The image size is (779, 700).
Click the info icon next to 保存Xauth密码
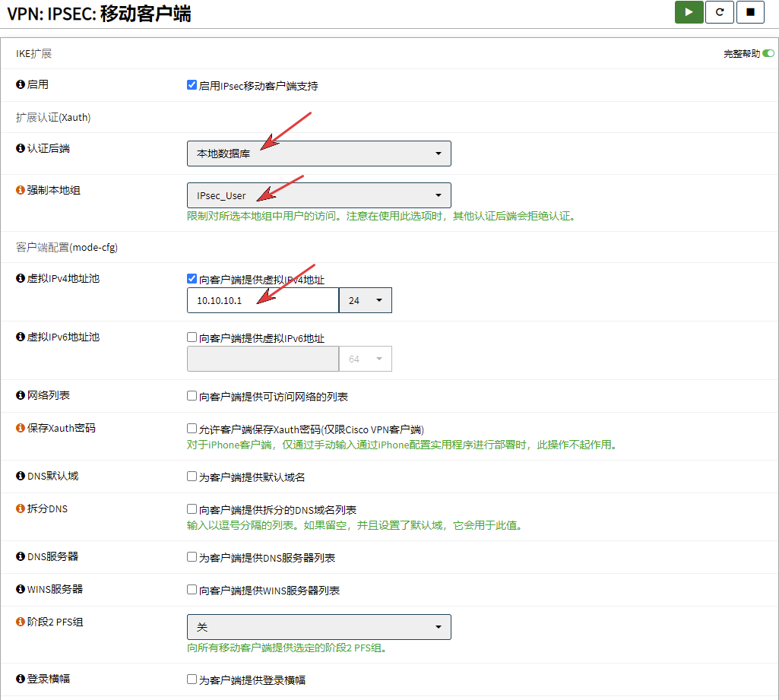(x=21, y=428)
